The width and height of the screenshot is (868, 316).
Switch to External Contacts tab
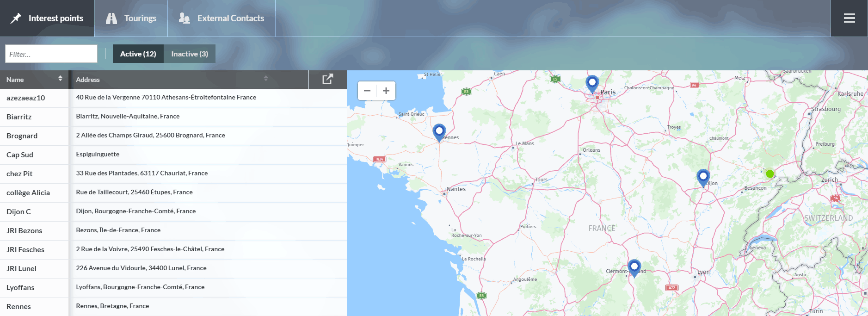click(x=222, y=18)
